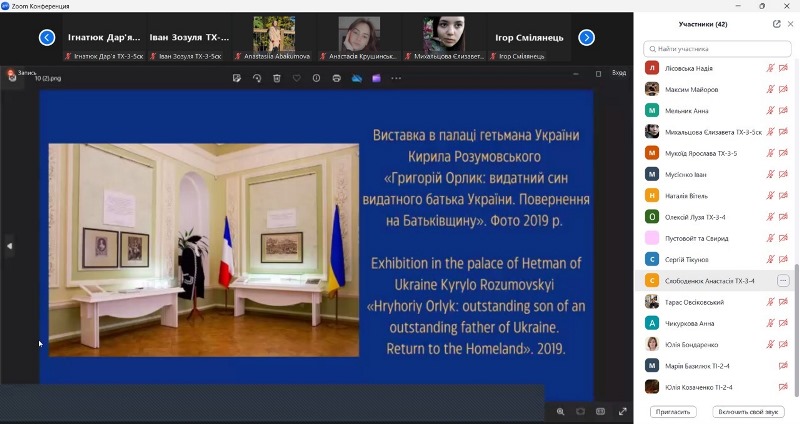Click the left-side previous image arrow
Viewport: 800px width, 424px height.
[10, 245]
